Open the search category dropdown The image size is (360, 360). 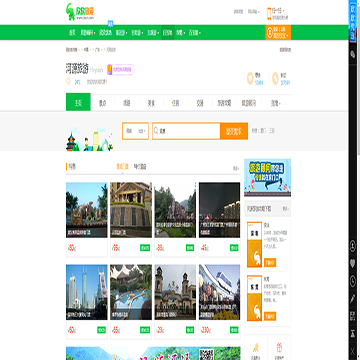tap(135, 131)
